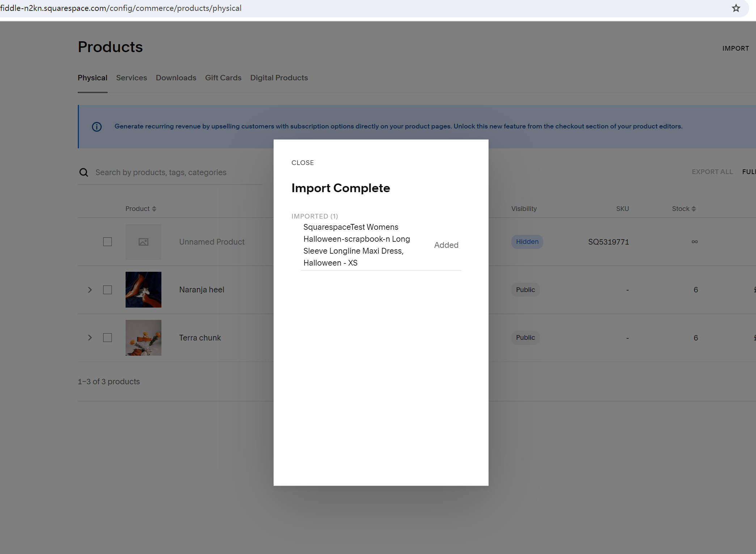The height and width of the screenshot is (554, 756).
Task: Click the Public badge for Naranja heel
Action: [x=525, y=290]
